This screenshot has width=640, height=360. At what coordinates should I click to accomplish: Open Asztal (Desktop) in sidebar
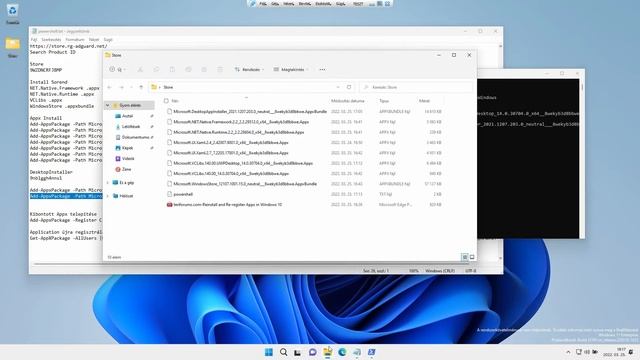tap(127, 116)
